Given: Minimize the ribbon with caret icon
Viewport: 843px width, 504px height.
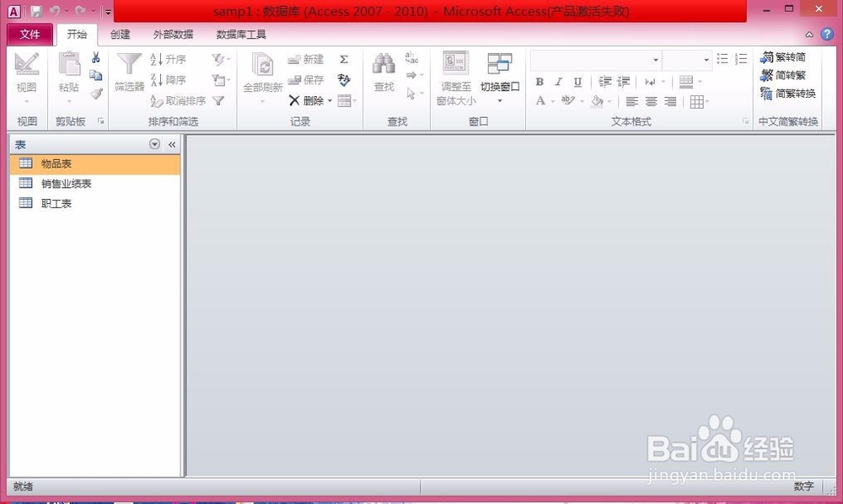Looking at the screenshot, I should point(809,35).
